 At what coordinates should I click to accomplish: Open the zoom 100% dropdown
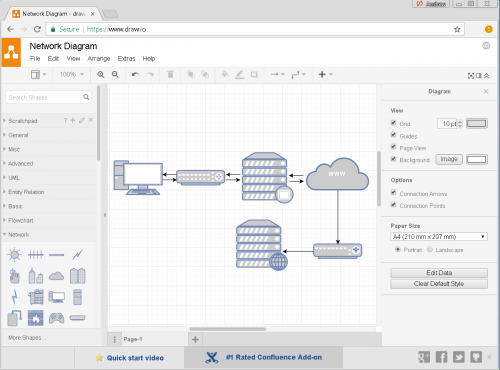(72, 74)
